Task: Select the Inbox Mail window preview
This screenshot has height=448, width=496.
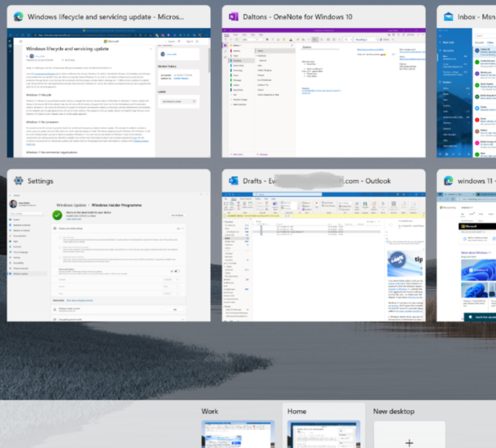Action: click(x=467, y=93)
